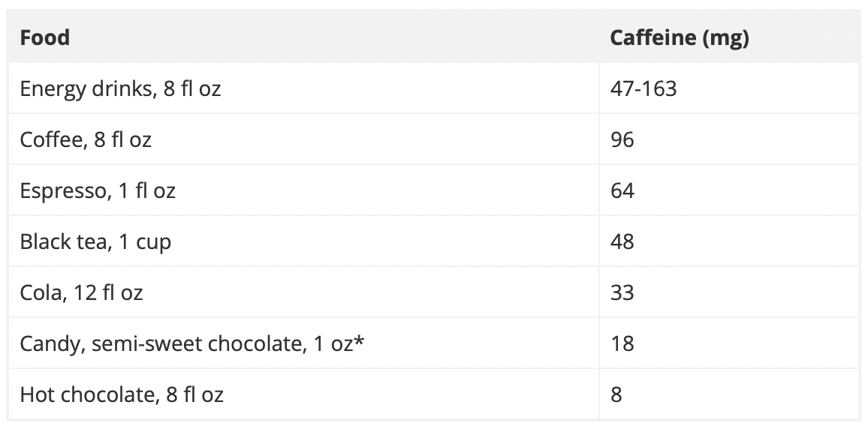Click the word Cola in the table
The image size is (868, 429).
tap(41, 292)
